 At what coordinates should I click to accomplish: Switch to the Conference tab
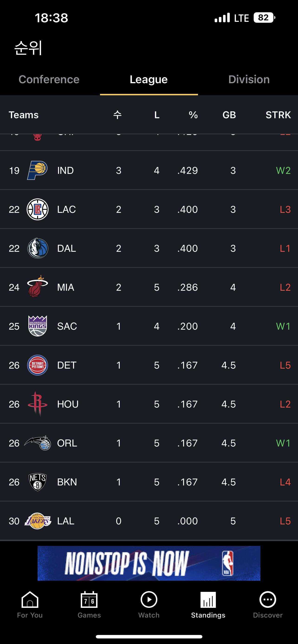(49, 80)
